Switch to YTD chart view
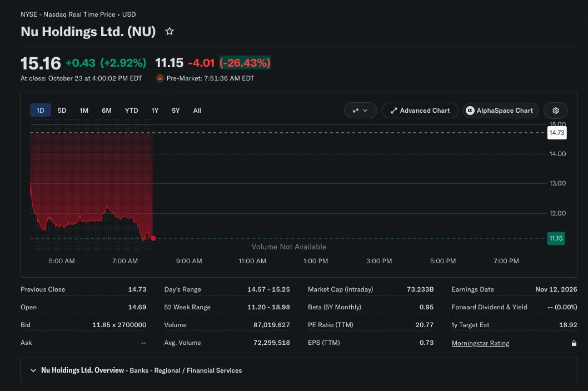Image resolution: width=588 pixels, height=391 pixels. 131,111
